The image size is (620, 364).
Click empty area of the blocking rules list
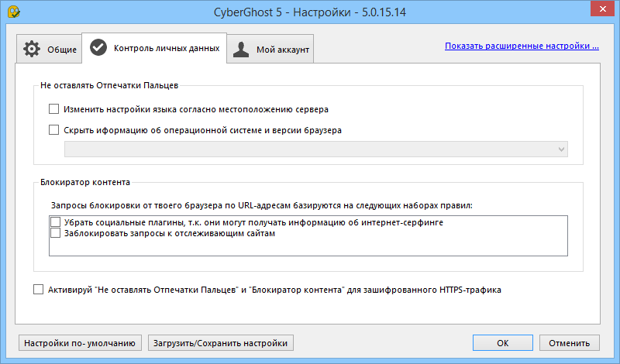(x=310, y=247)
